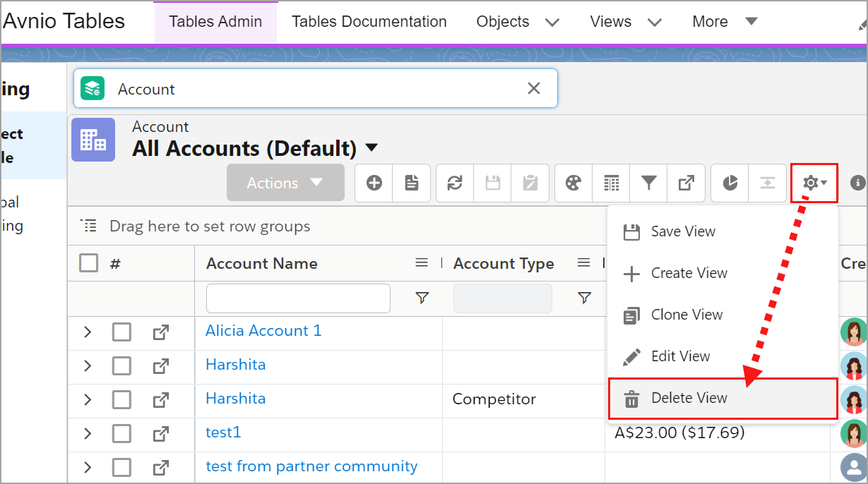Image resolution: width=868 pixels, height=484 pixels.
Task: Click the Account Name filter text field
Action: coord(298,298)
